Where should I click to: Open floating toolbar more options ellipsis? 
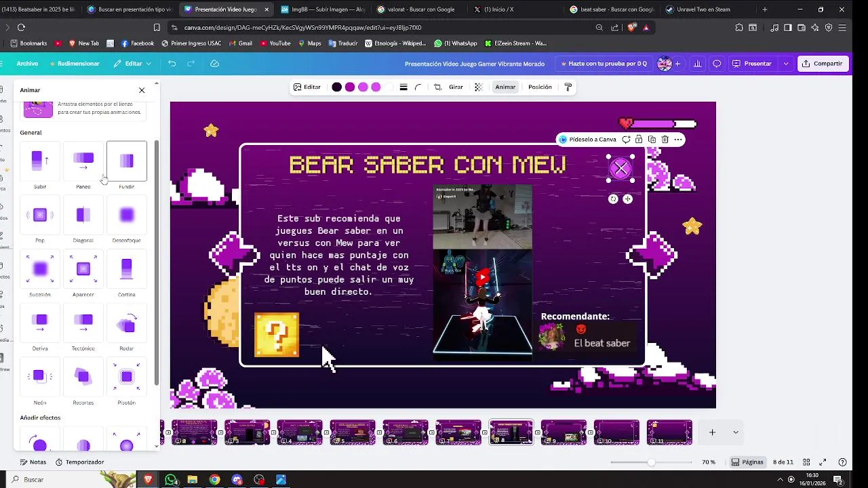pos(677,140)
